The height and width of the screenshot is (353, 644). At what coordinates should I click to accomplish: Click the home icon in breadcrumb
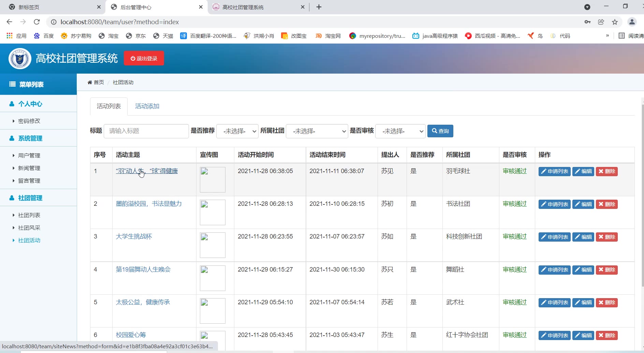click(90, 82)
